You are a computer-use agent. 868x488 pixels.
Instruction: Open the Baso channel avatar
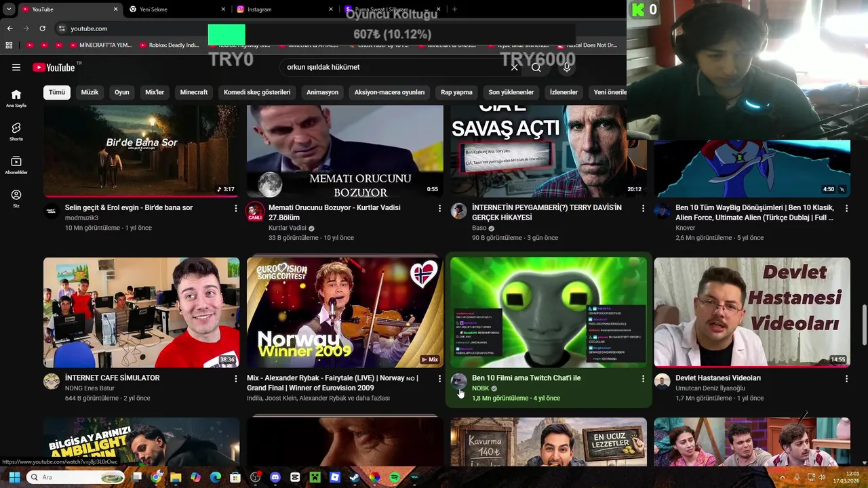click(459, 211)
